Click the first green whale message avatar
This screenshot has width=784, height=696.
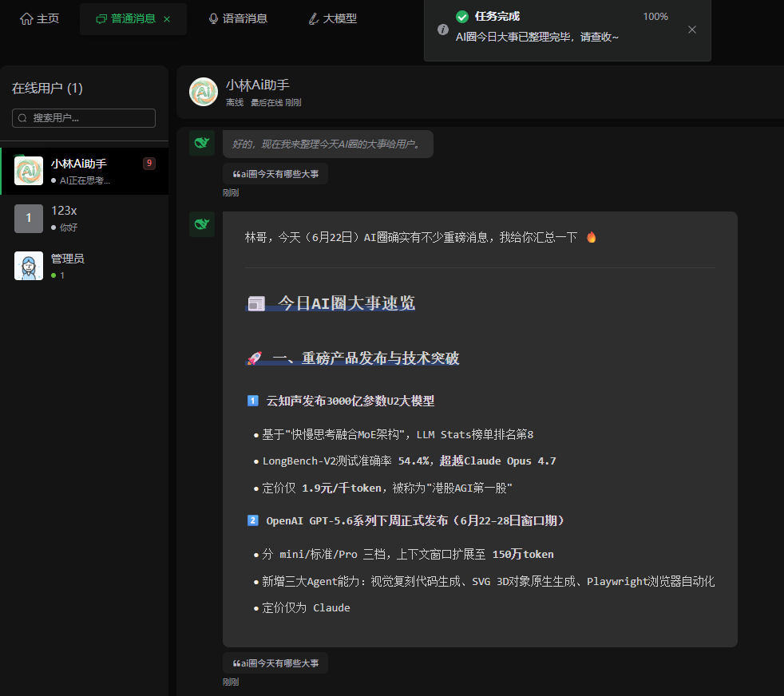(x=201, y=143)
